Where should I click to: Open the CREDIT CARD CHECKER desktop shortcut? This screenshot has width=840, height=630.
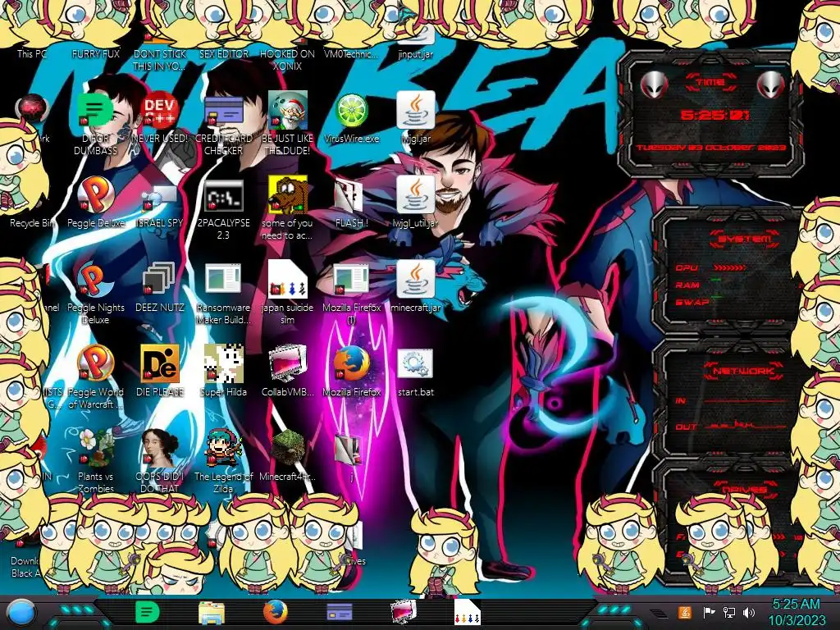click(224, 111)
